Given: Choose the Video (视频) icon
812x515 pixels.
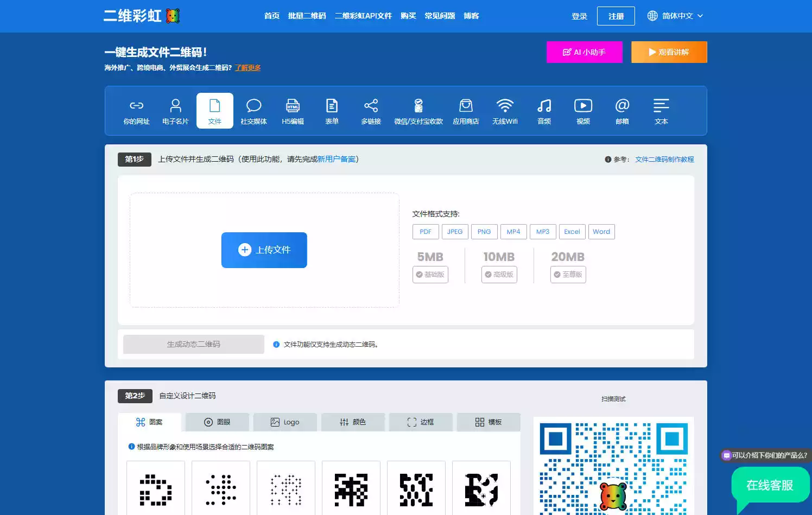Looking at the screenshot, I should point(583,111).
